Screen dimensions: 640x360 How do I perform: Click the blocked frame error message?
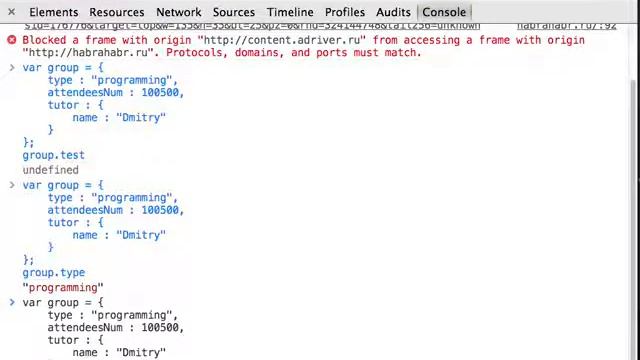304,46
